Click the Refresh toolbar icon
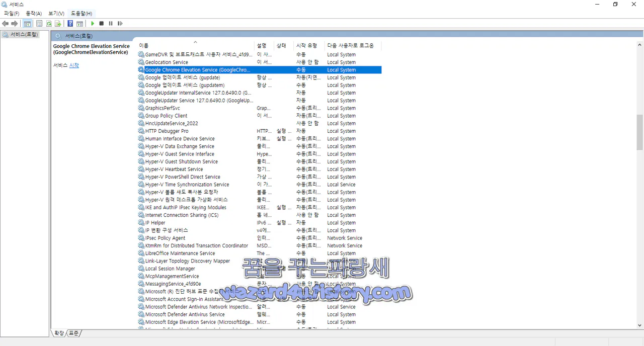This screenshot has width=644, height=346. (x=49, y=24)
